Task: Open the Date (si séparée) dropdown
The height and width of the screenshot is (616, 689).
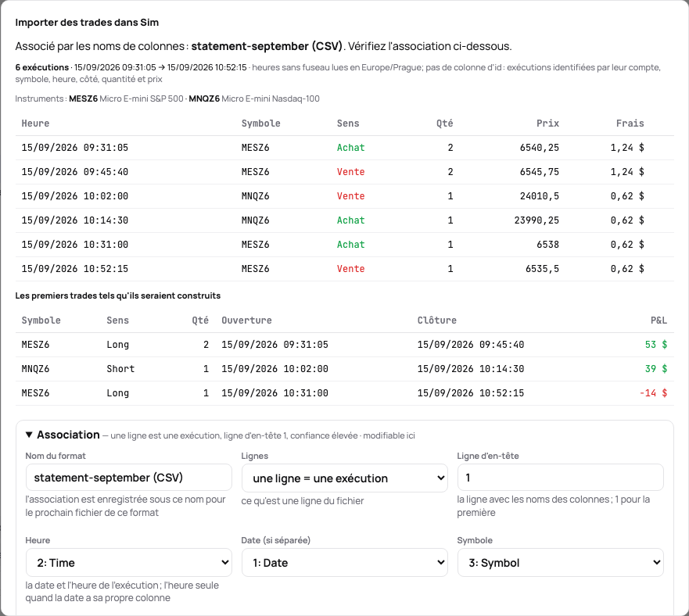Action: click(344, 562)
